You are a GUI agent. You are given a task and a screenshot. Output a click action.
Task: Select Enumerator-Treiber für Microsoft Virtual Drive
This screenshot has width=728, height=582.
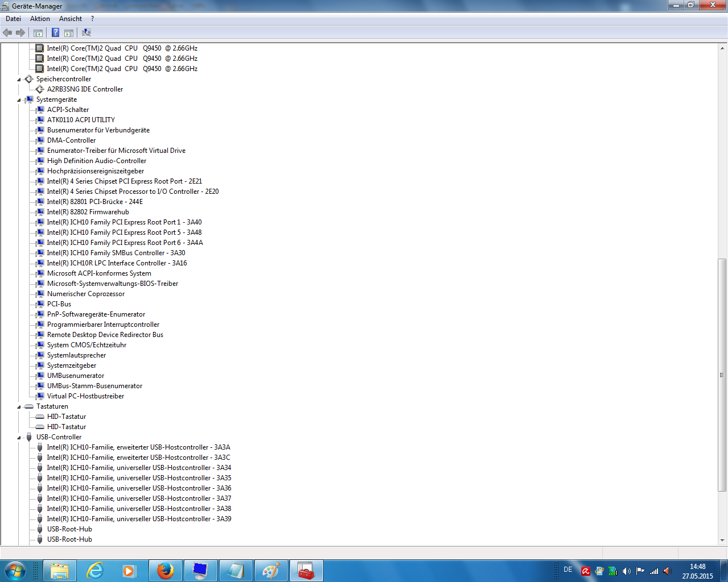tap(116, 151)
